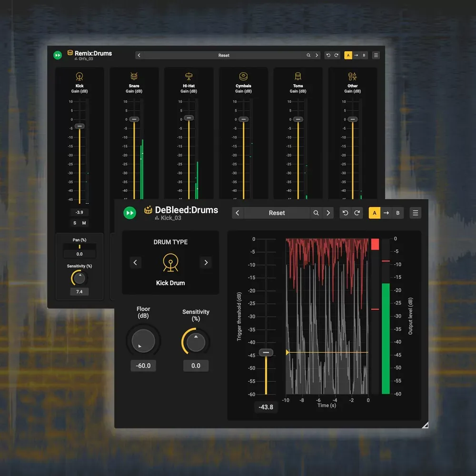Click the DeBleed:Drums green bypass button
This screenshot has width=476, height=476.
pos(130,213)
